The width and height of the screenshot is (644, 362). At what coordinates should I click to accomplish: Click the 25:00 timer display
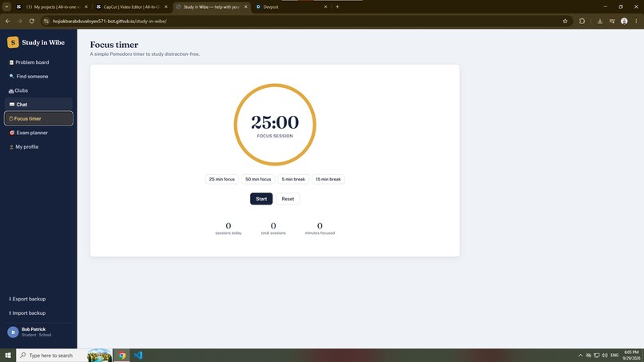click(275, 122)
